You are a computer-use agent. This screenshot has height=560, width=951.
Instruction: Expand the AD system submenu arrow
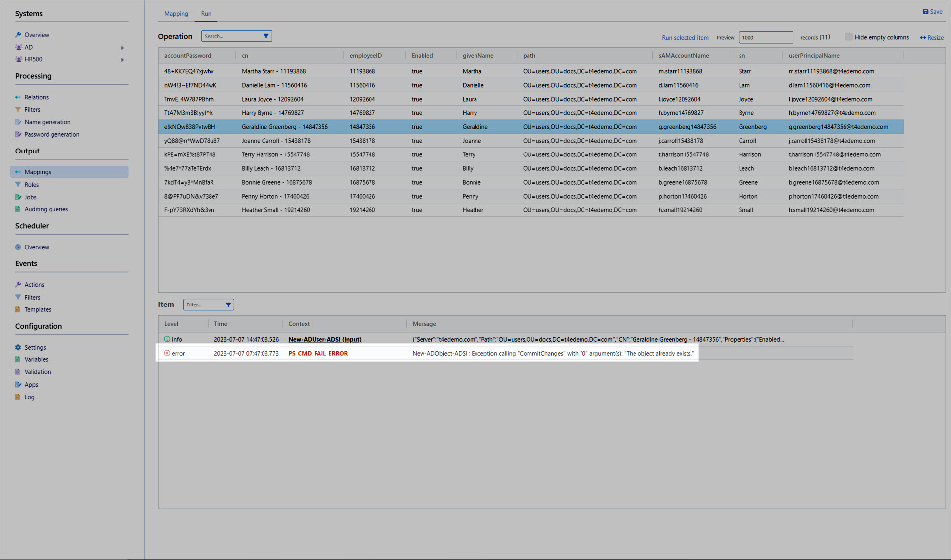pos(122,48)
